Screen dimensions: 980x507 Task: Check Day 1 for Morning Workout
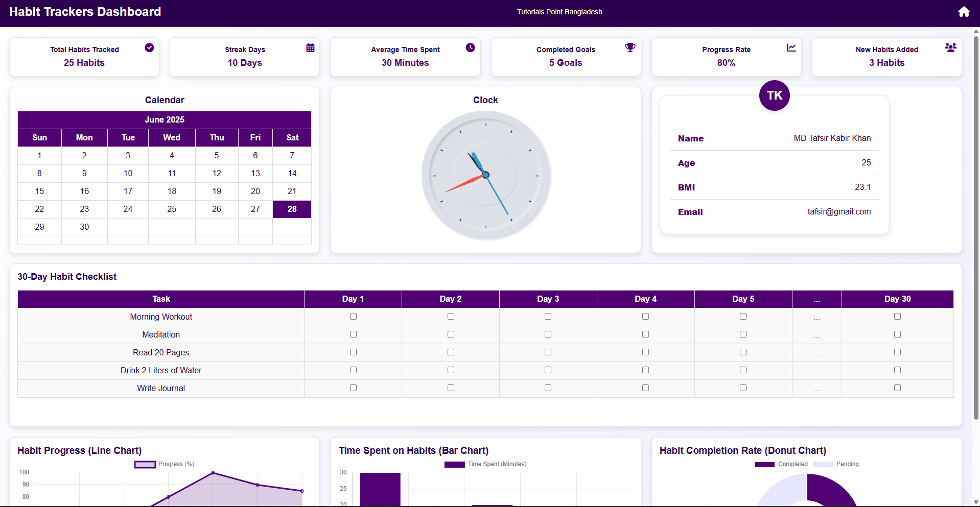pyautogui.click(x=353, y=317)
